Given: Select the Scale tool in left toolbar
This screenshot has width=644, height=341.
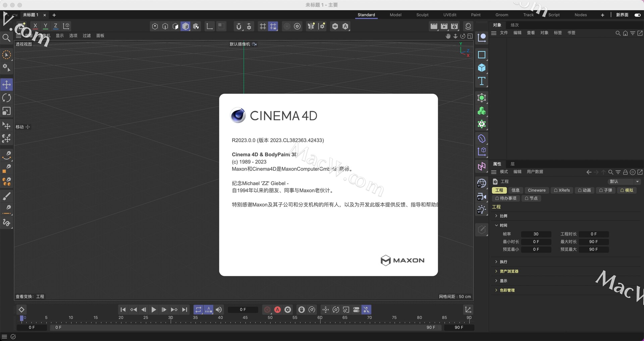Looking at the screenshot, I should pyautogui.click(x=7, y=111).
